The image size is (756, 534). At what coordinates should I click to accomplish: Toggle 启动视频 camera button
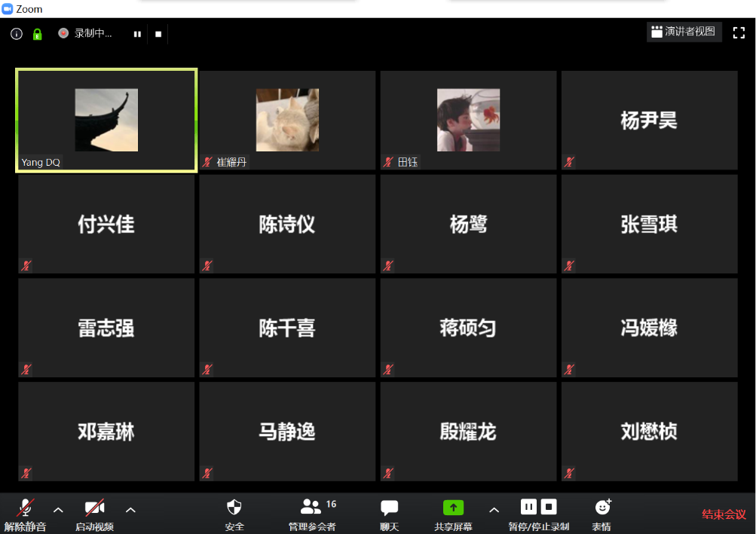click(94, 508)
